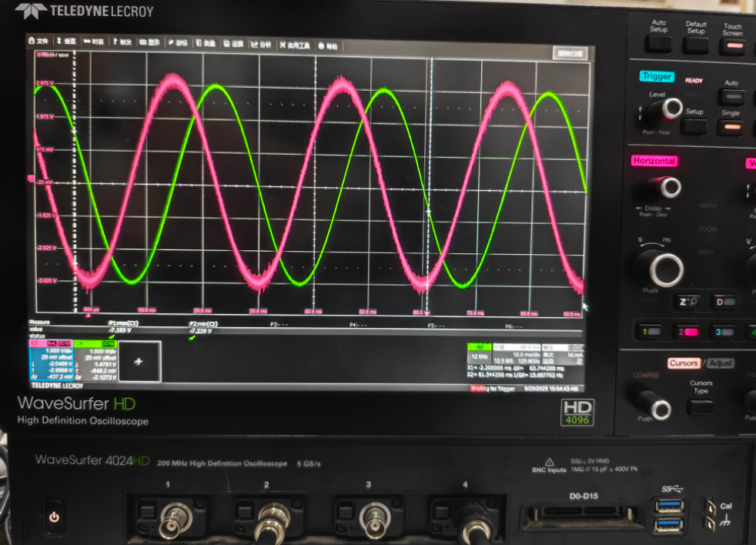
Task: Open the 实用工具 (Utilities) menu
Action: pyautogui.click(x=295, y=45)
